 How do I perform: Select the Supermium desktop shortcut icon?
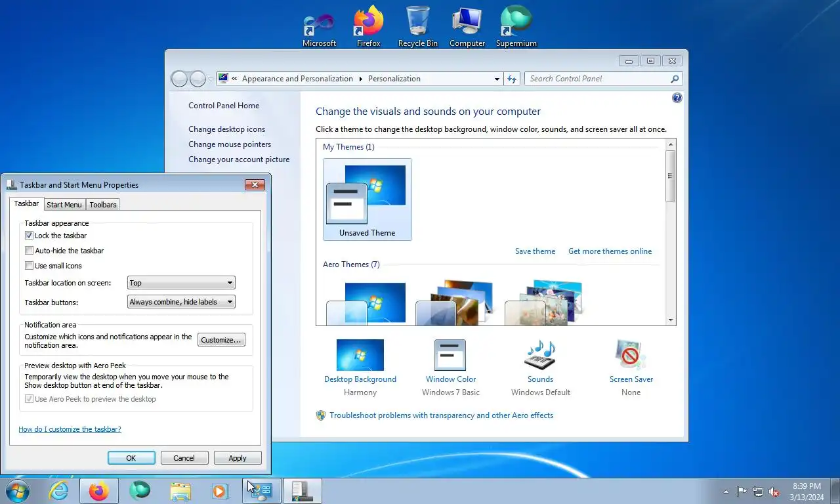point(516,26)
